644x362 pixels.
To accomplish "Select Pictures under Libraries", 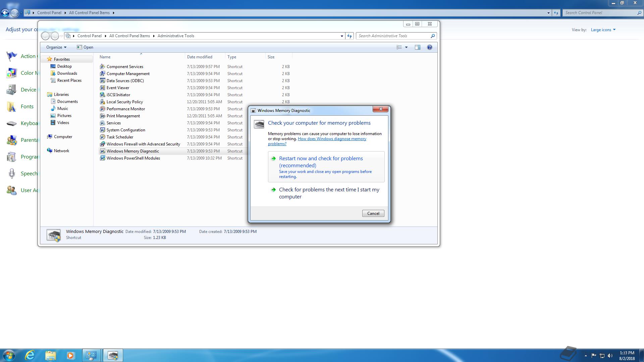I will click(64, 116).
